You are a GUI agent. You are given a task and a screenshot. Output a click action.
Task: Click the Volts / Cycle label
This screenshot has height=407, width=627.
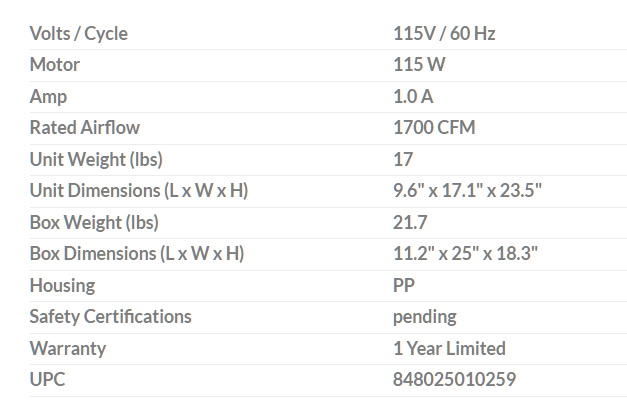coord(79,34)
